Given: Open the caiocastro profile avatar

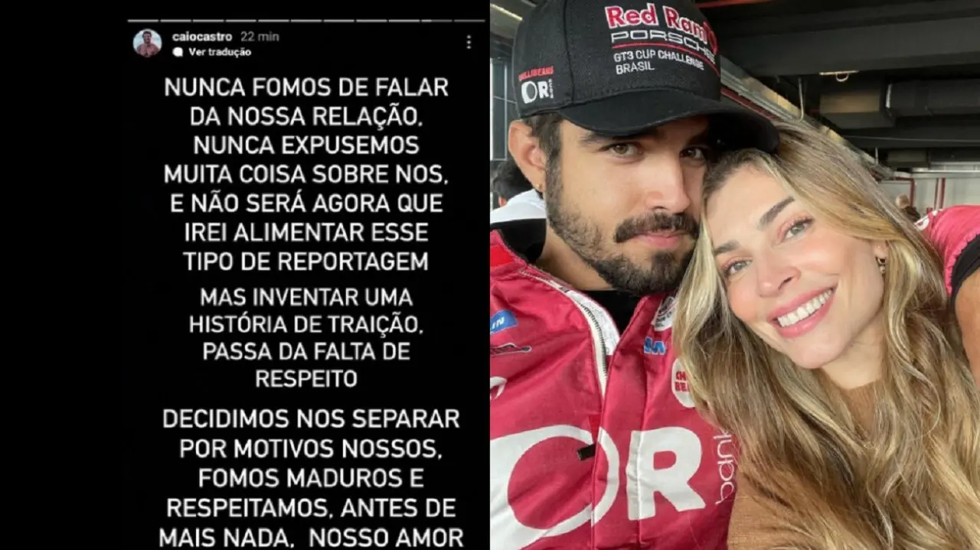Looking at the screenshot, I should [147, 43].
